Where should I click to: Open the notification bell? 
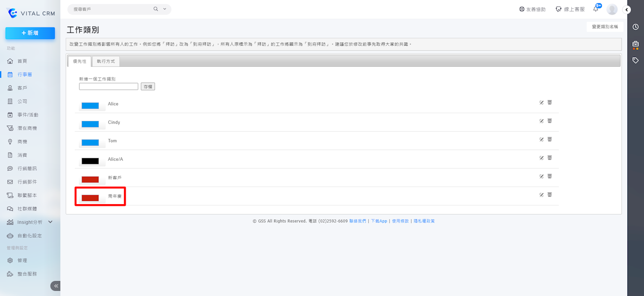coord(596,9)
